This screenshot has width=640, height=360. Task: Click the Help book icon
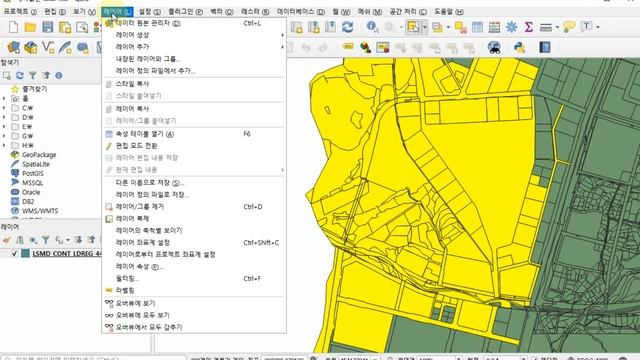point(545,47)
